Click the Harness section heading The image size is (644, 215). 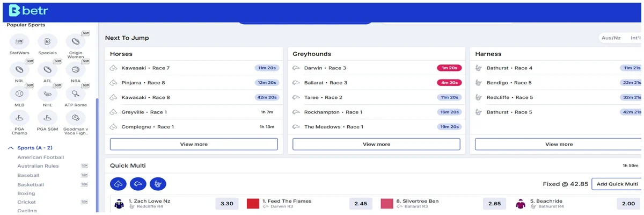pos(488,54)
